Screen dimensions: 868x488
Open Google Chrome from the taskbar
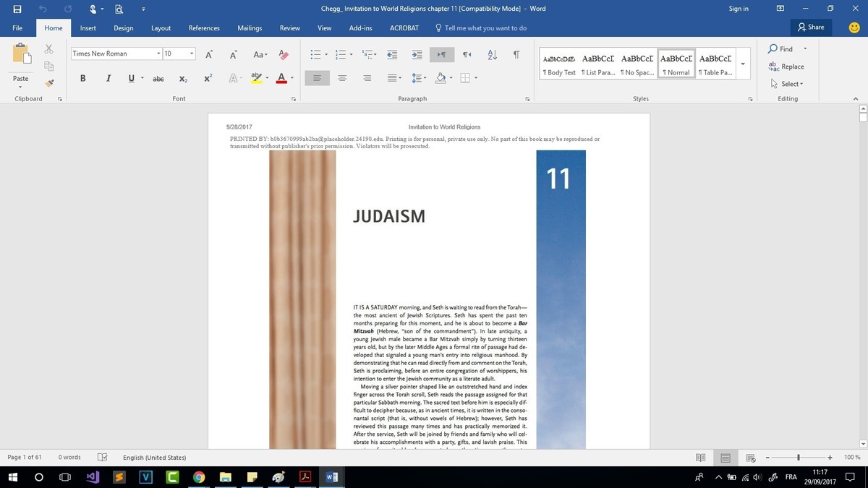[199, 477]
